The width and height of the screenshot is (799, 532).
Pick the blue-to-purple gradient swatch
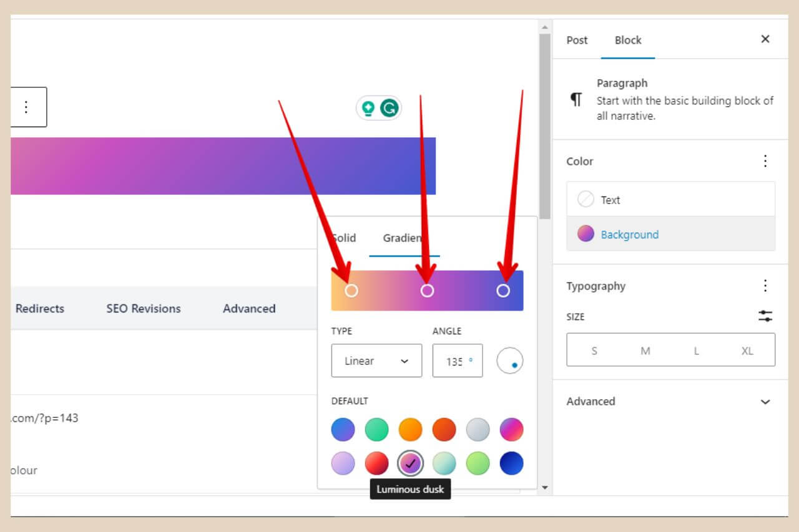(x=343, y=430)
